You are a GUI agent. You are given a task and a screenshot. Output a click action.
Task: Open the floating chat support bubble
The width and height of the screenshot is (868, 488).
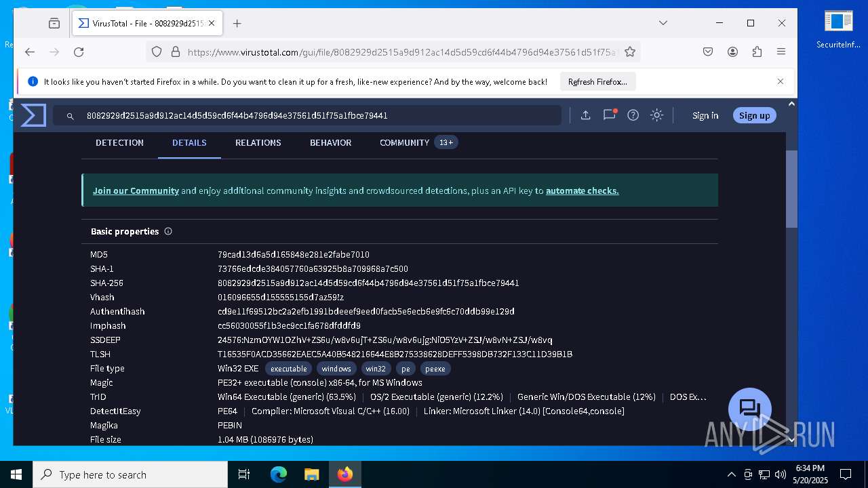point(749,409)
